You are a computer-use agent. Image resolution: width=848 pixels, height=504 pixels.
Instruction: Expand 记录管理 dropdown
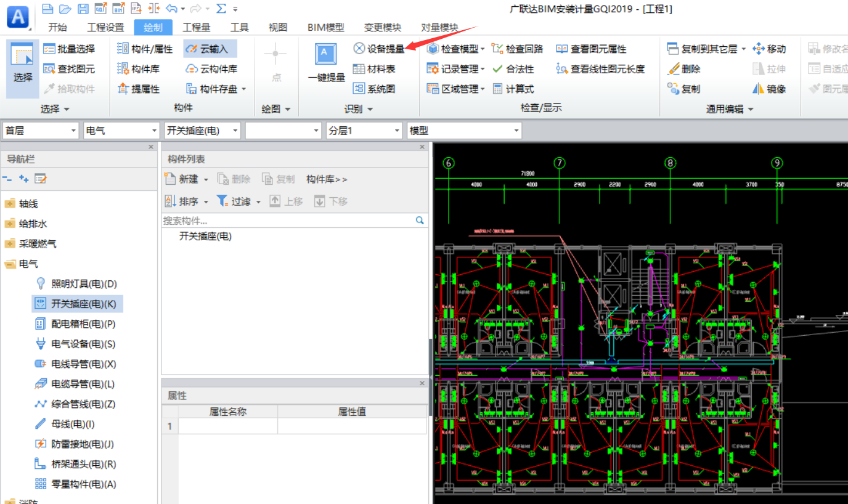click(483, 69)
